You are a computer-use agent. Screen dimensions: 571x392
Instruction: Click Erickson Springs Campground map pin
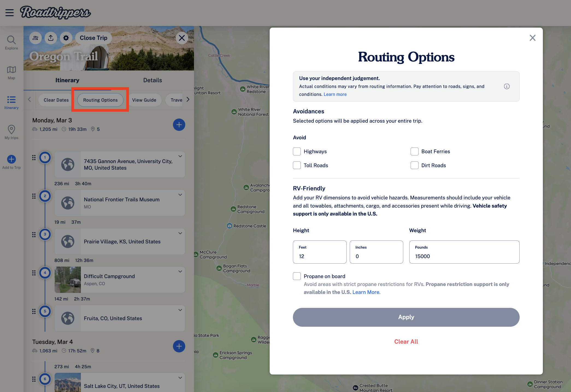click(x=216, y=355)
